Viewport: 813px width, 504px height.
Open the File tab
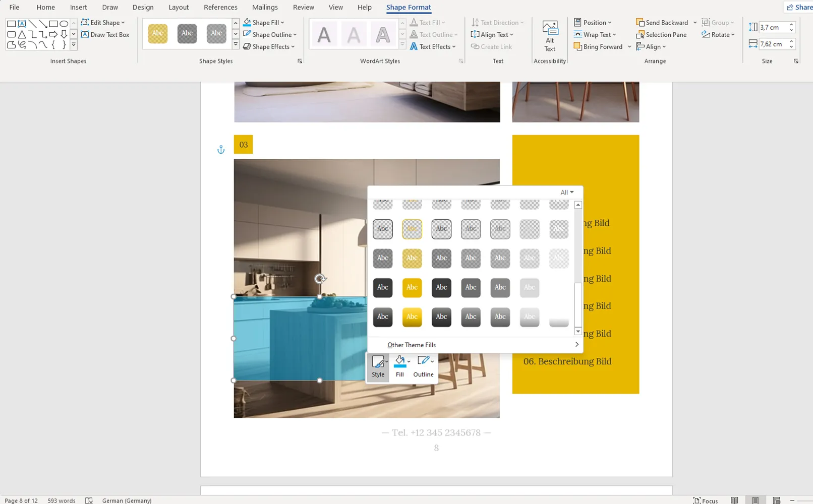(14, 7)
